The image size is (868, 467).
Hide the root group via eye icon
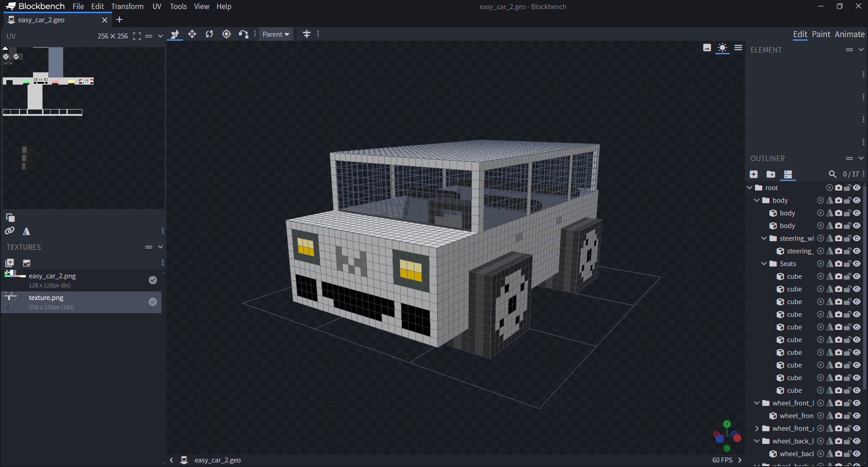857,188
